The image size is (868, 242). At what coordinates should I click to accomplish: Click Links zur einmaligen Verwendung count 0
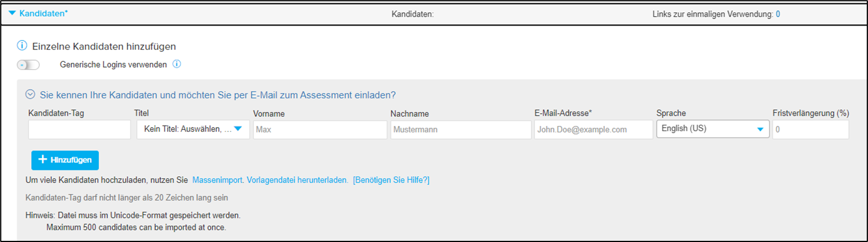pos(778,14)
